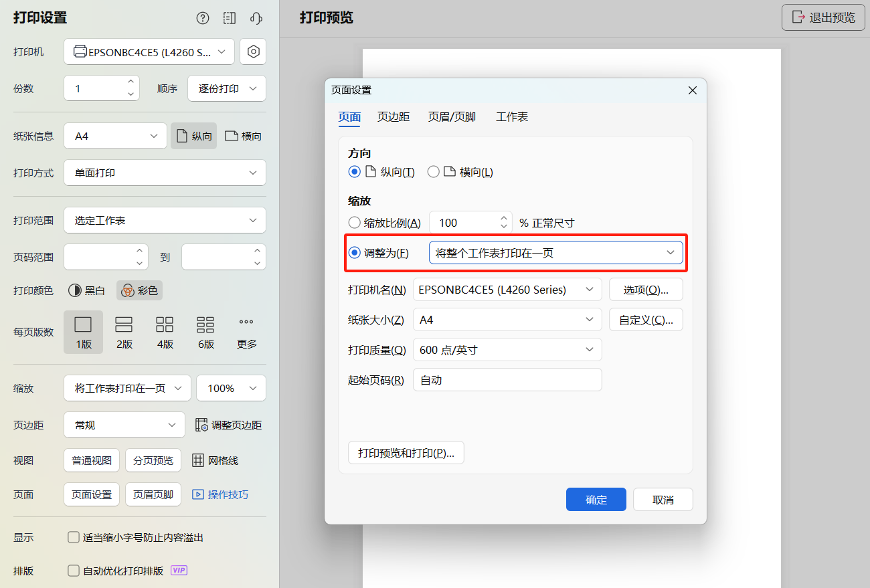Open the 更多 layout options

(x=246, y=331)
